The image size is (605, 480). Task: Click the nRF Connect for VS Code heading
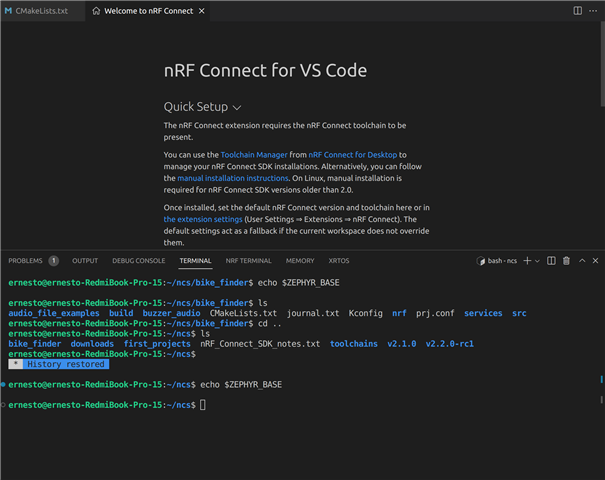tap(265, 71)
